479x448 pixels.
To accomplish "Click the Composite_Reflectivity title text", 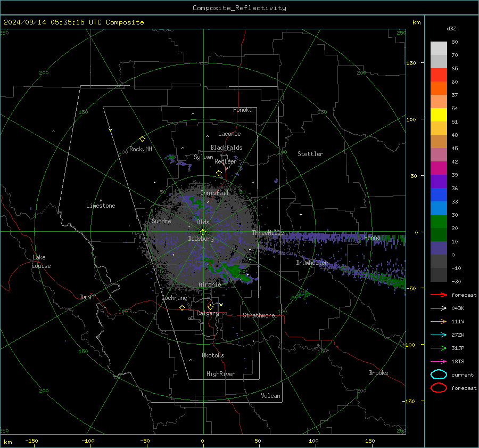I will pyautogui.click(x=239, y=8).
